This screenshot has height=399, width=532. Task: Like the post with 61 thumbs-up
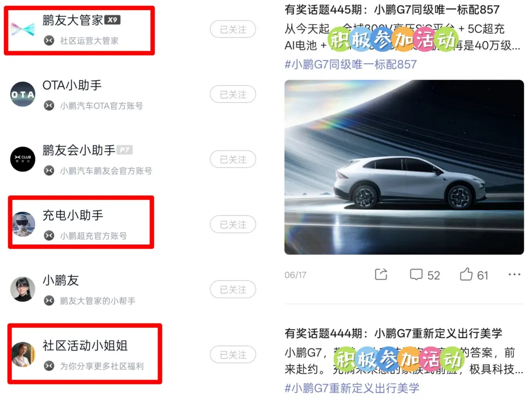(474, 275)
